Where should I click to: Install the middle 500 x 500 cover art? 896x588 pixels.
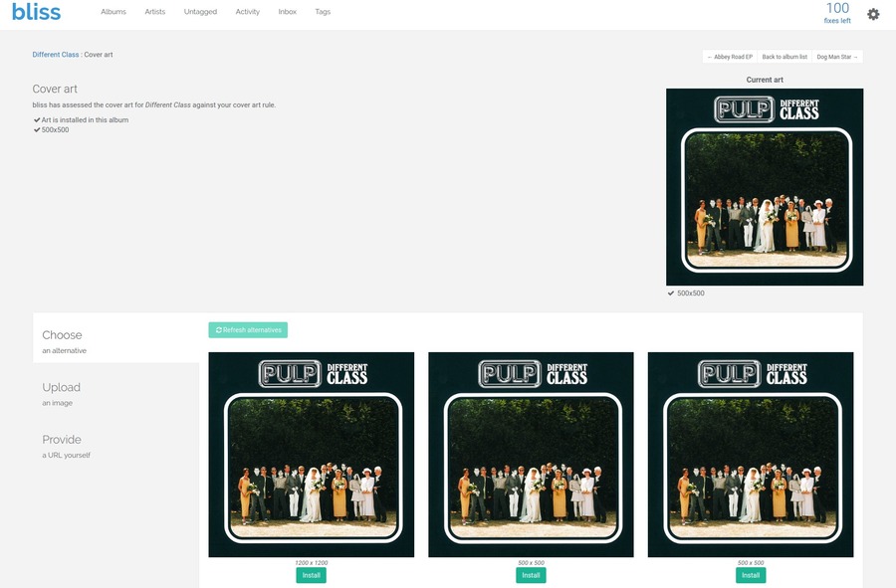(x=531, y=575)
